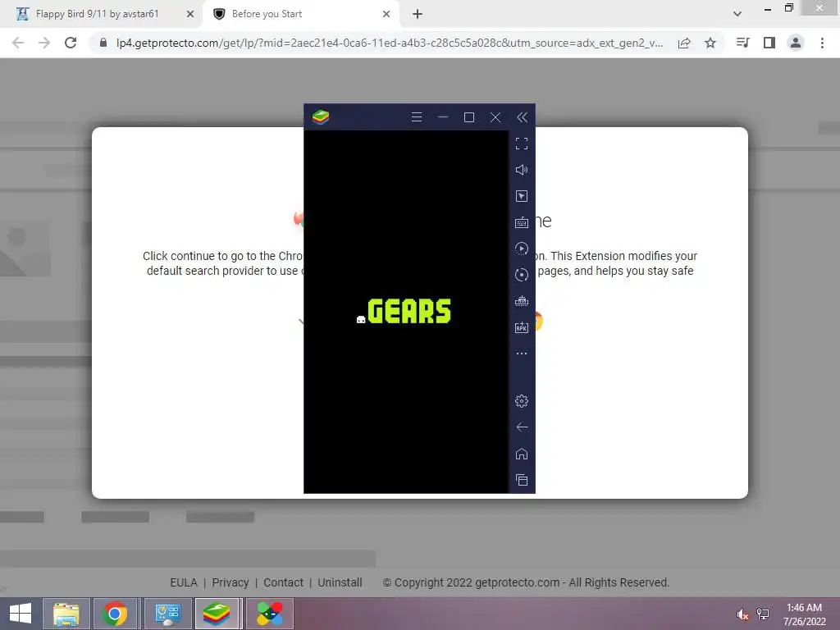
Task: Toggle BlueStacks mouse cursor lock
Action: pyautogui.click(x=522, y=196)
